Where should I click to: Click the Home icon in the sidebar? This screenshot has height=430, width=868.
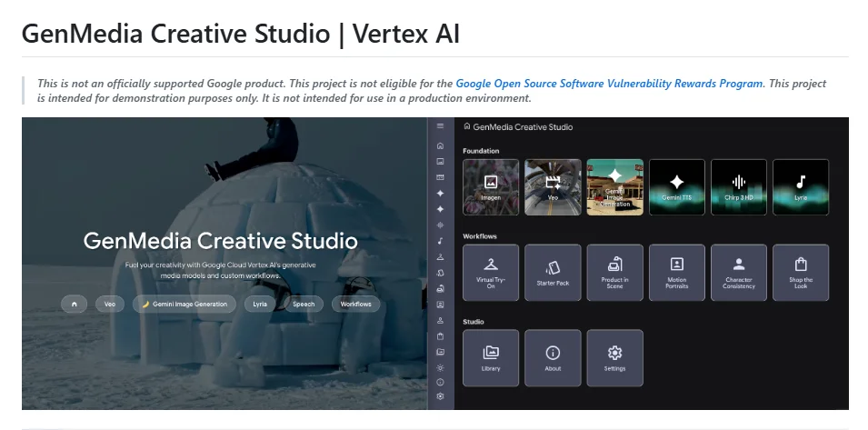[440, 146]
